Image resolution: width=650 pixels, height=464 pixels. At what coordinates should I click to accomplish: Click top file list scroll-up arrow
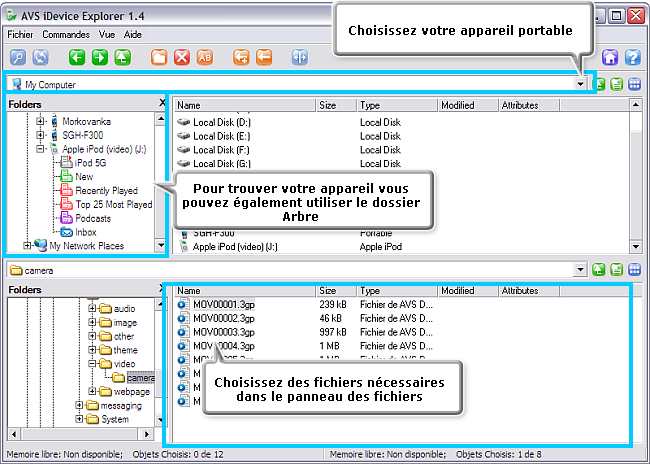635,105
